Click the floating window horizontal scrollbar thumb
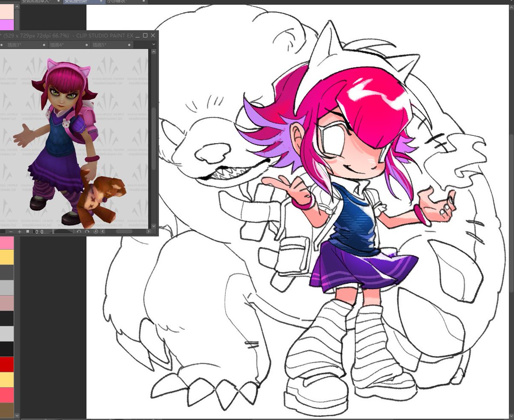 [x=124, y=231]
